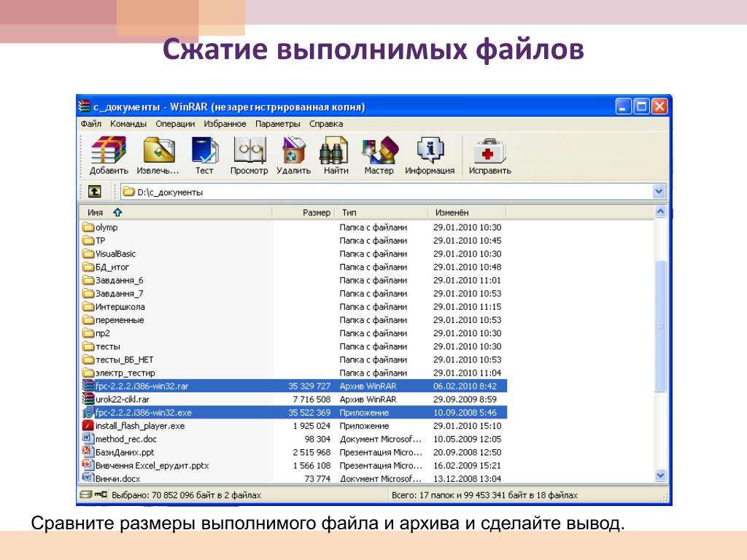The width and height of the screenshot is (747, 560).
Task: Click the Добавить (Add) toolbar icon
Action: tap(109, 155)
